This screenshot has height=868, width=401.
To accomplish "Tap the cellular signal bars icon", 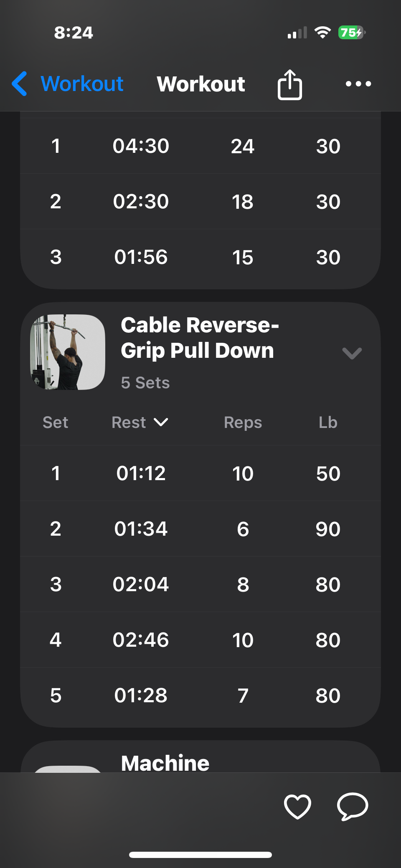I will coord(297,33).
